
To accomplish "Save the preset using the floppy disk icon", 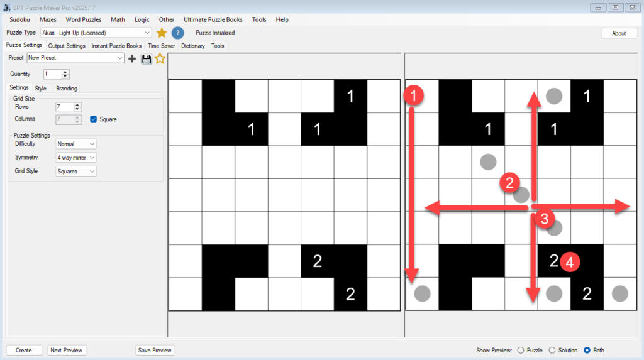I will [147, 58].
